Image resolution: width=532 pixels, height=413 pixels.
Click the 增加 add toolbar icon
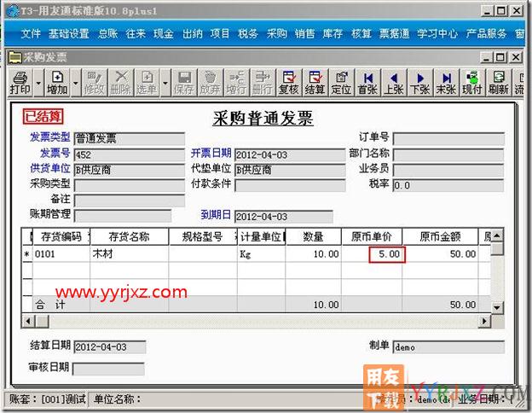(x=57, y=83)
